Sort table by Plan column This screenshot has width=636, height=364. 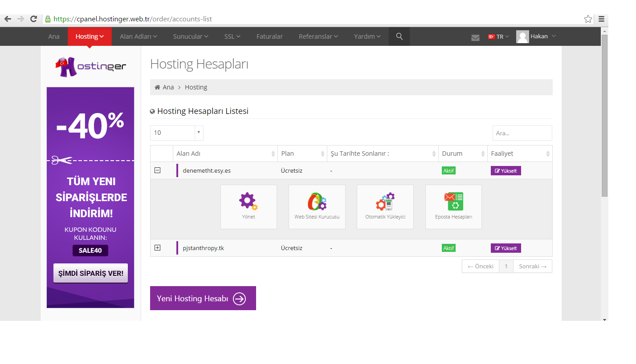pos(302,154)
